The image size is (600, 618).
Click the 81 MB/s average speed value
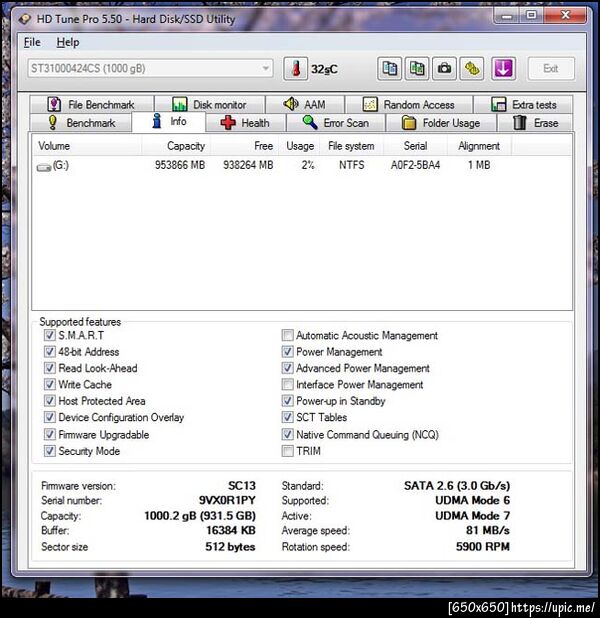click(x=488, y=531)
